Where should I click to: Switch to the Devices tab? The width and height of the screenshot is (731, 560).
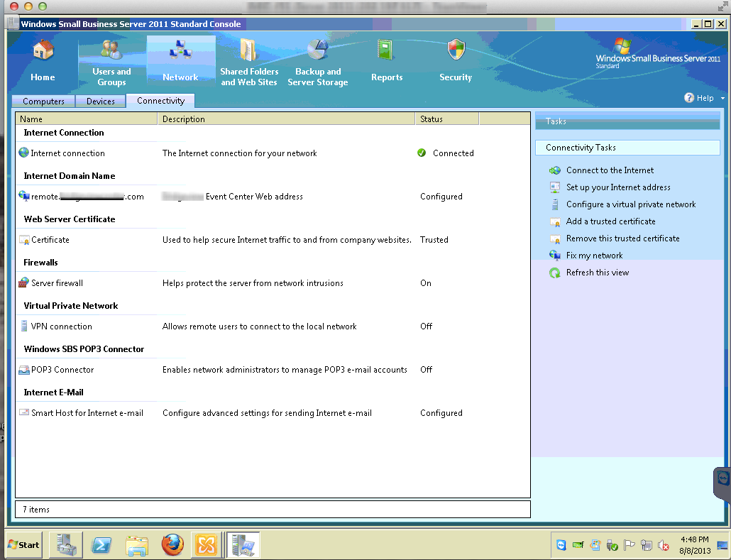pos(101,101)
